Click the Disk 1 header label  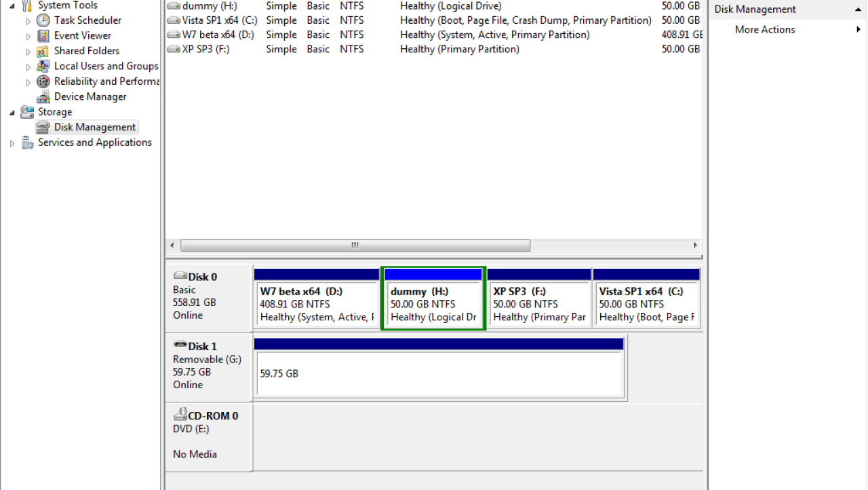point(202,346)
